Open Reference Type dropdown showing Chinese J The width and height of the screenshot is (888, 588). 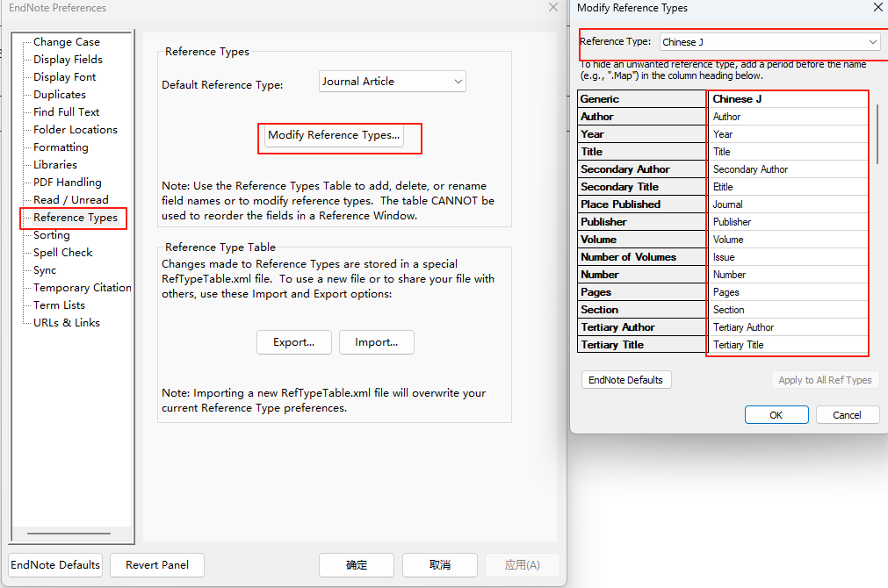(x=770, y=42)
